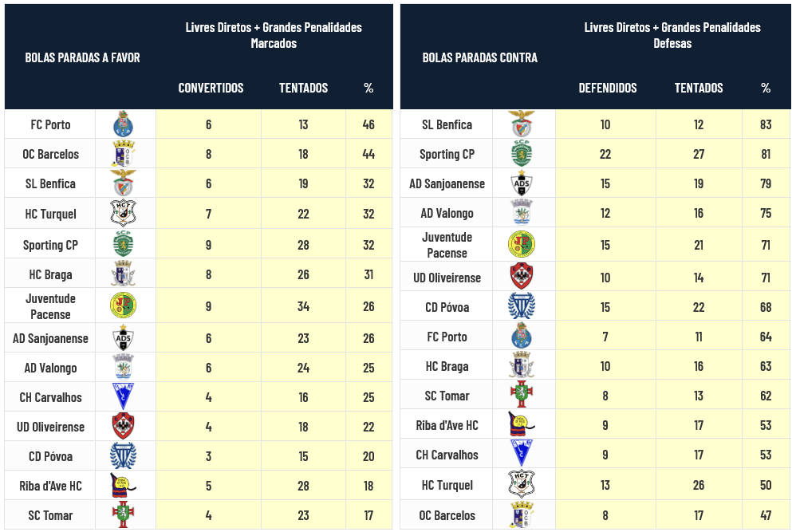
Task: Click BOLAS PARADAS A FAVOR header
Action: (82, 57)
